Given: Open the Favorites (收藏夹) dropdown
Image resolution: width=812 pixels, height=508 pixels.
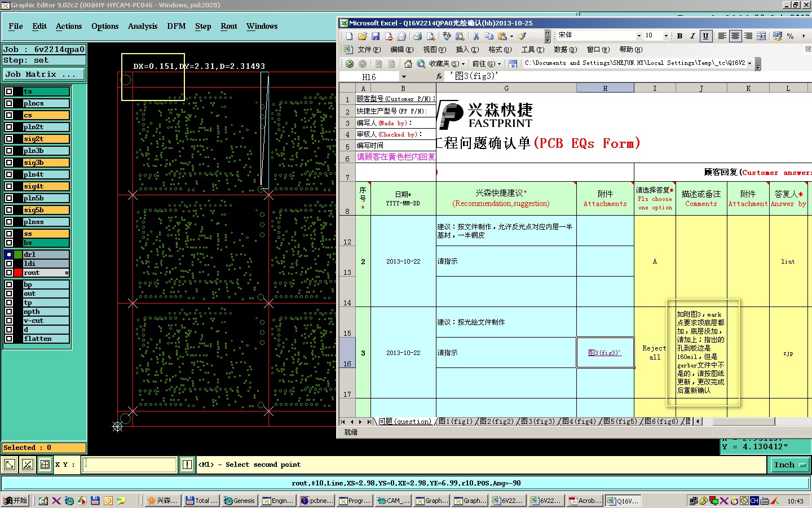Looking at the screenshot, I should 447,64.
